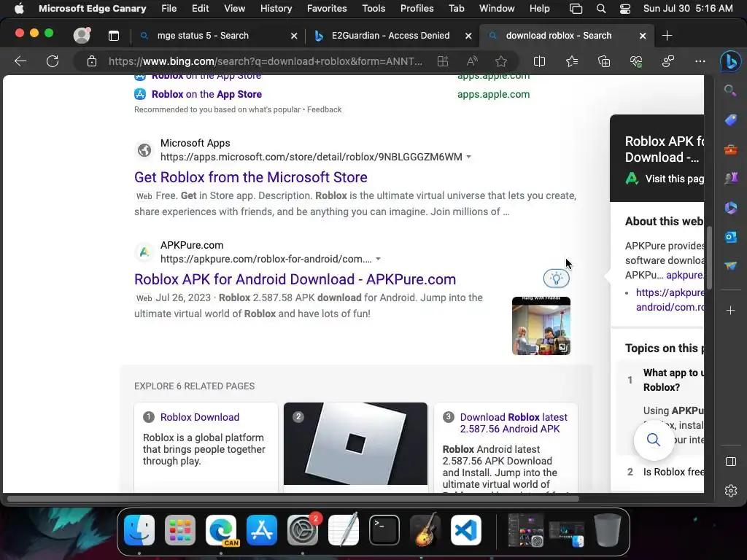Click the horizontal scrollbar at page bottom
Screen dimensions: 747x560
click(x=293, y=499)
